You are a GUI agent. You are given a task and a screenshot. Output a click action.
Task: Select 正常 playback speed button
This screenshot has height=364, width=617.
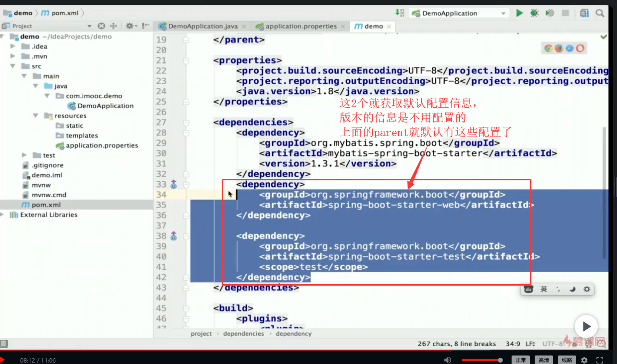point(521,360)
